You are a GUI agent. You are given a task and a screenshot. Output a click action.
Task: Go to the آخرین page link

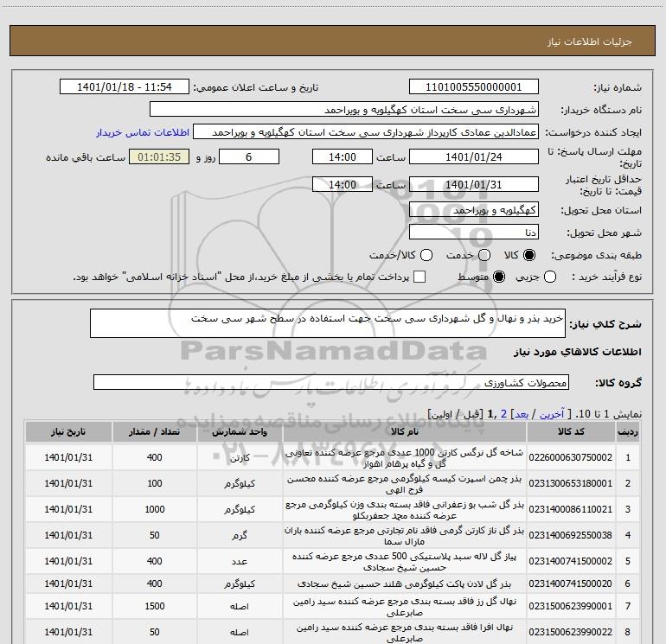tap(552, 414)
